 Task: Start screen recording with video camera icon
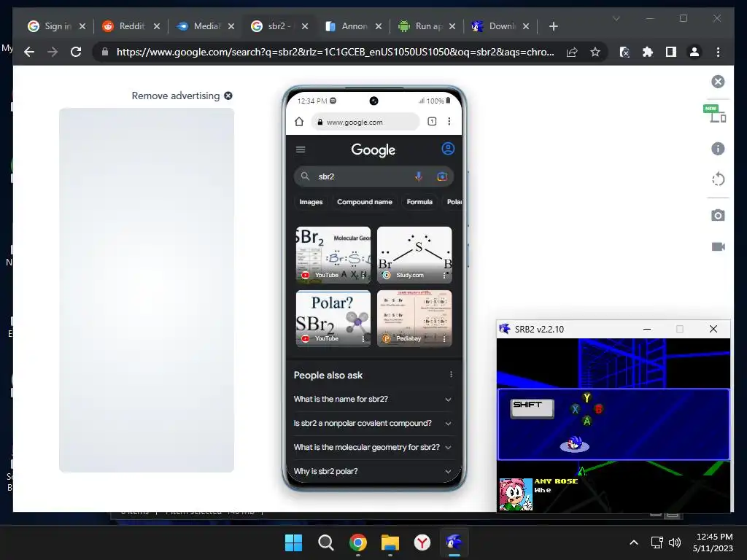coord(718,246)
